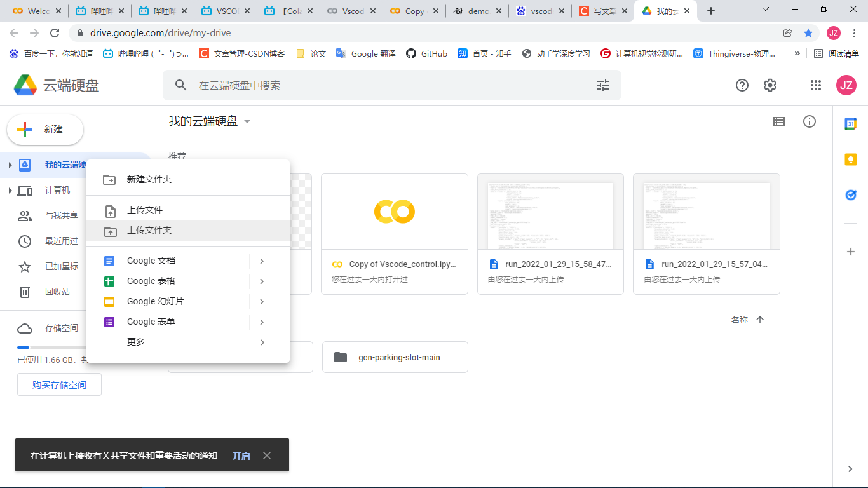Screen dimensions: 868x488
Task: Toggle the details info pane
Action: (810, 121)
